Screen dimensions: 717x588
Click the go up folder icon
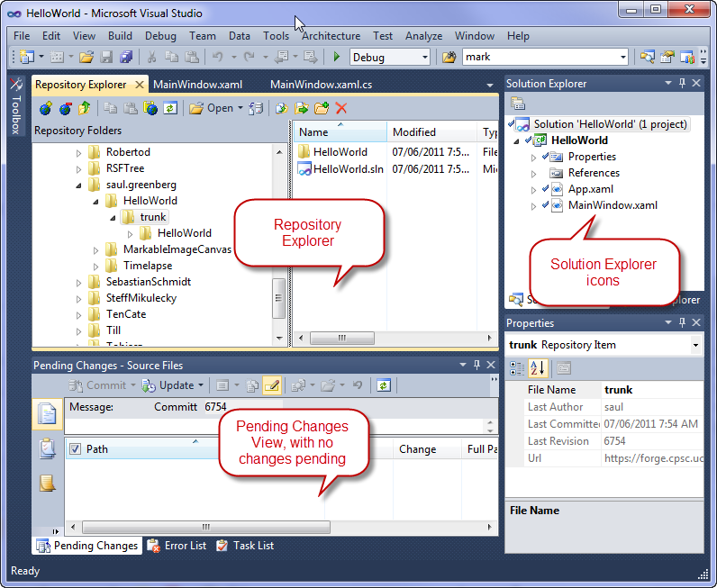[85, 108]
